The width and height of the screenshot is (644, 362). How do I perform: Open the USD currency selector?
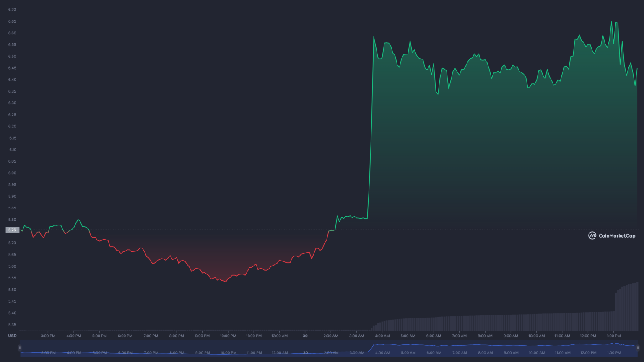[x=12, y=336]
